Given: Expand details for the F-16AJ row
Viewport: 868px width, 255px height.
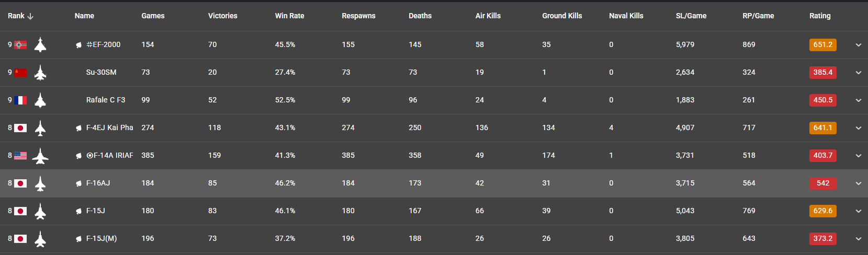Looking at the screenshot, I should pos(859,183).
